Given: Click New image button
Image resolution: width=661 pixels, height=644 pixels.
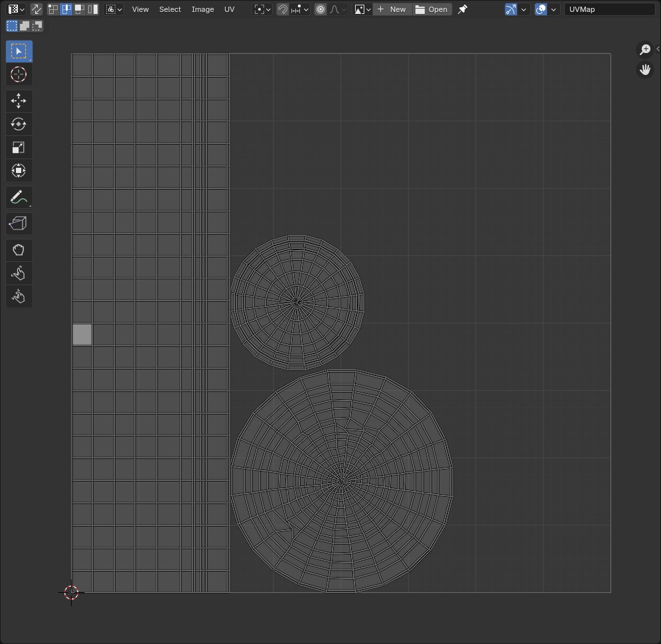Looking at the screenshot, I should click(392, 9).
